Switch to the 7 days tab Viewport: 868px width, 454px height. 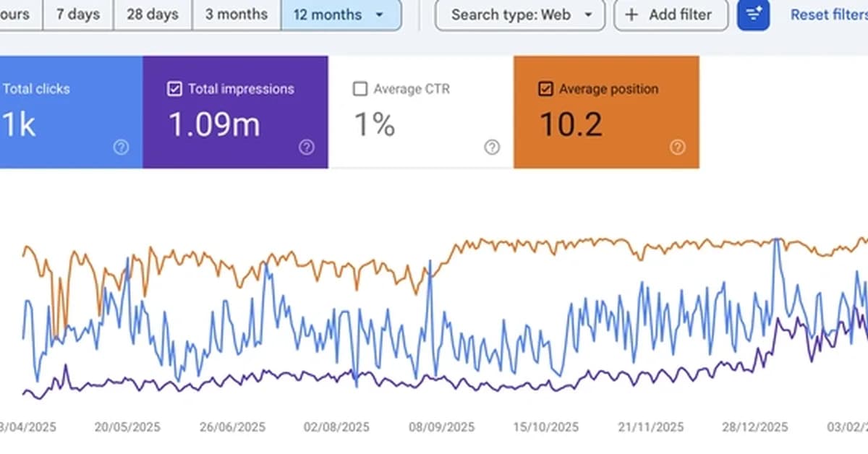tap(77, 14)
